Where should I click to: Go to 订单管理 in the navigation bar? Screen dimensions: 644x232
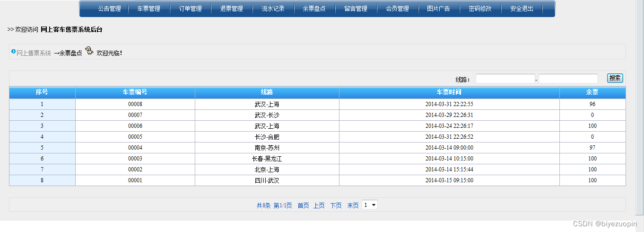[190, 9]
